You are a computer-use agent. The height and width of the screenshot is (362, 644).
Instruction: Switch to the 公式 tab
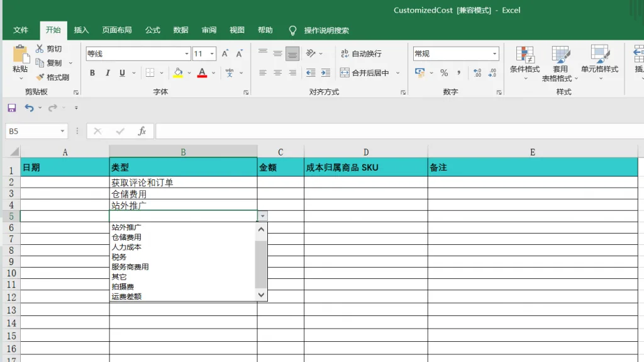click(153, 30)
